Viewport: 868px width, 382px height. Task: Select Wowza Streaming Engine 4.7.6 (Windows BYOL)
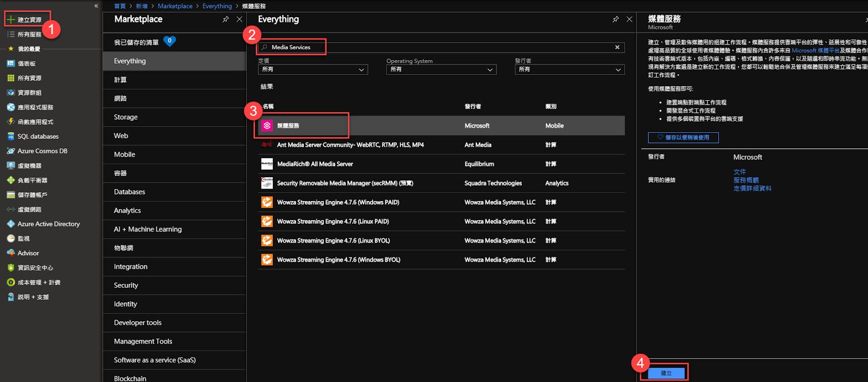441,260
